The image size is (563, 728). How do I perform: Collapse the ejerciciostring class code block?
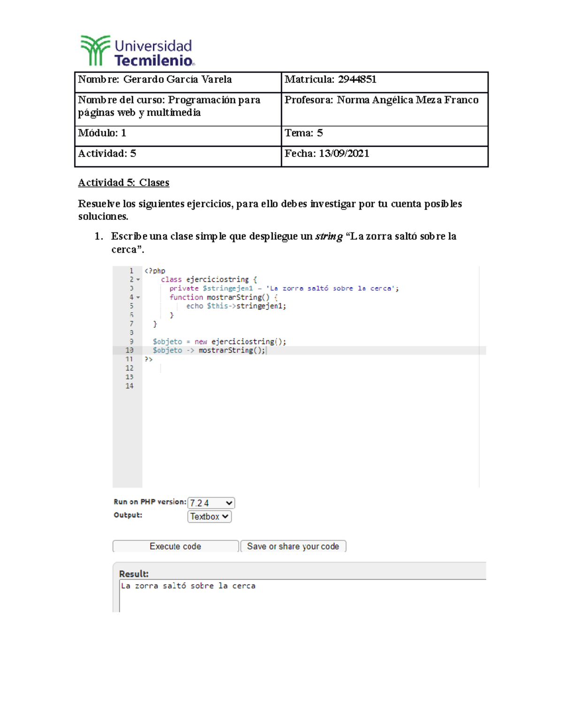tap(138, 279)
